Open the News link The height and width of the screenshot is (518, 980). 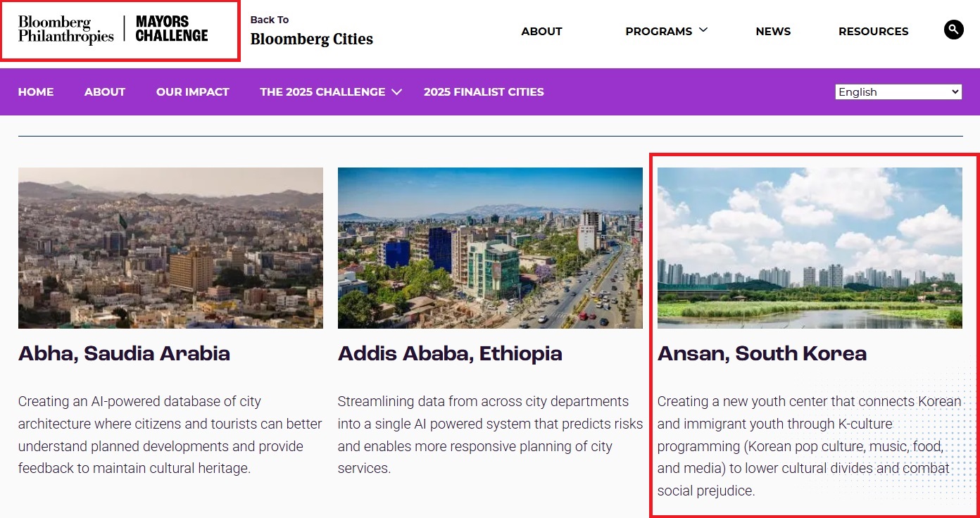click(x=773, y=32)
